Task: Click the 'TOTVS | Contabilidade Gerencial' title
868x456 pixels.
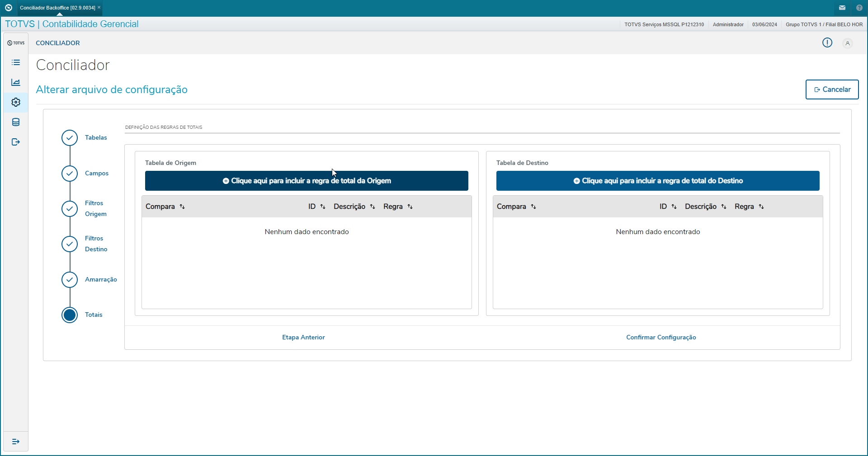Action: click(72, 24)
